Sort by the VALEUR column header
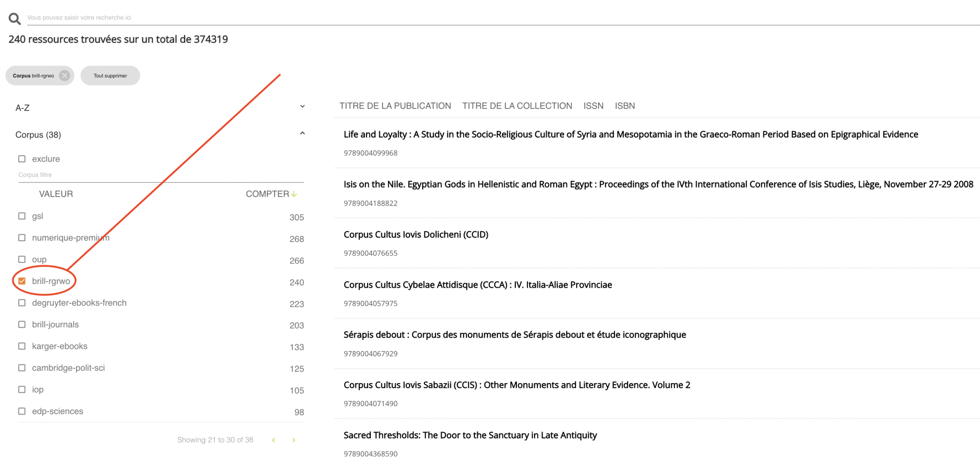Viewport: 980px width, 464px height. [x=56, y=194]
